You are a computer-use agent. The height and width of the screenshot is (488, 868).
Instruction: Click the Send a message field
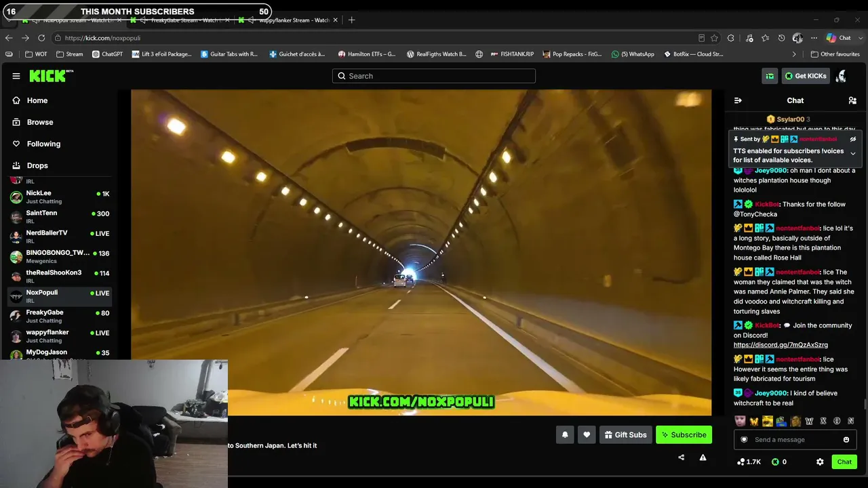[x=795, y=440]
